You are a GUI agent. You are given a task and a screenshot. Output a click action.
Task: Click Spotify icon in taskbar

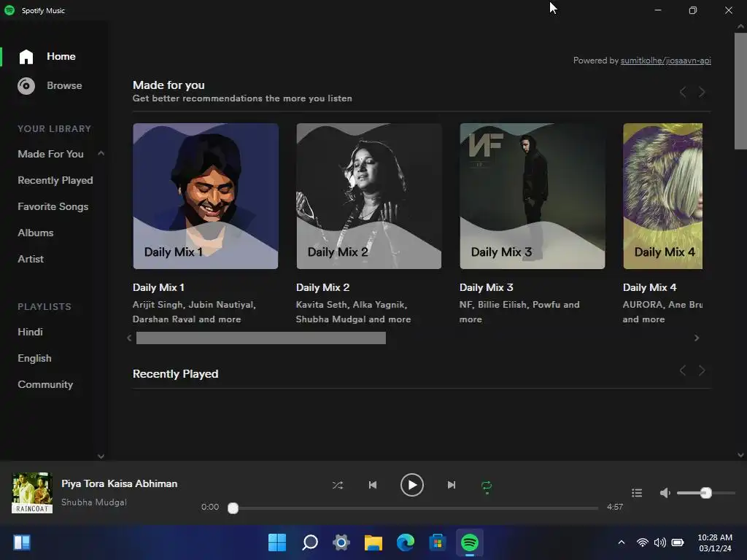pyautogui.click(x=469, y=542)
